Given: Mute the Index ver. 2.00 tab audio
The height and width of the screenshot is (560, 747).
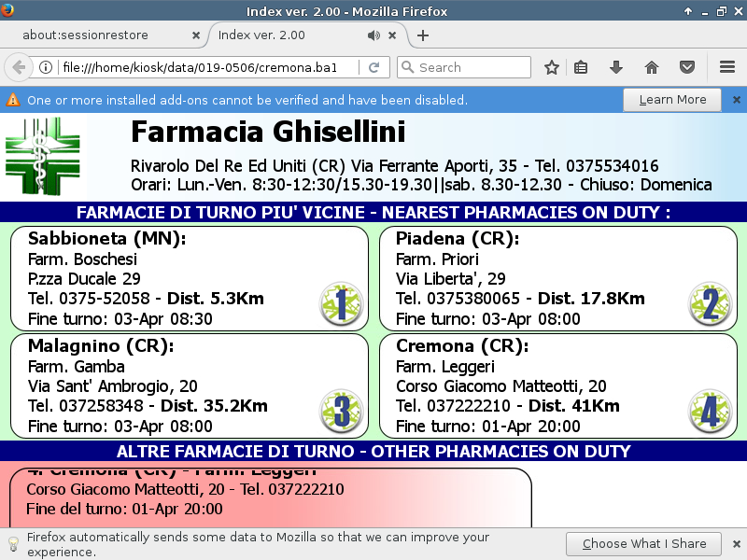Looking at the screenshot, I should pos(373,35).
